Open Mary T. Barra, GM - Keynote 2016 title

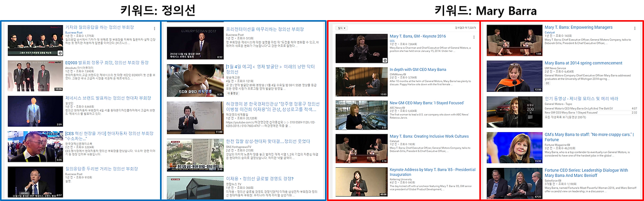coord(418,37)
